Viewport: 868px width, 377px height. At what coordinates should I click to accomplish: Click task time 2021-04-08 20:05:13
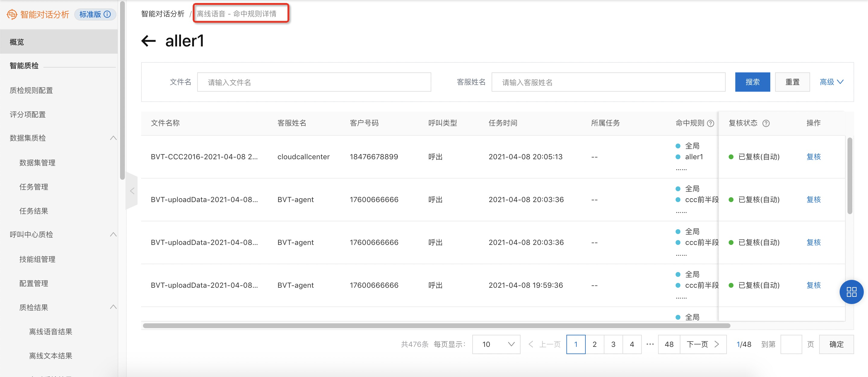525,157
